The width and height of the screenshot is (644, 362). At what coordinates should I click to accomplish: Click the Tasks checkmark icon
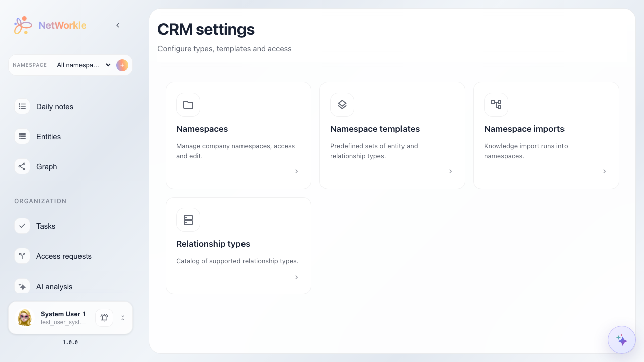(x=22, y=226)
